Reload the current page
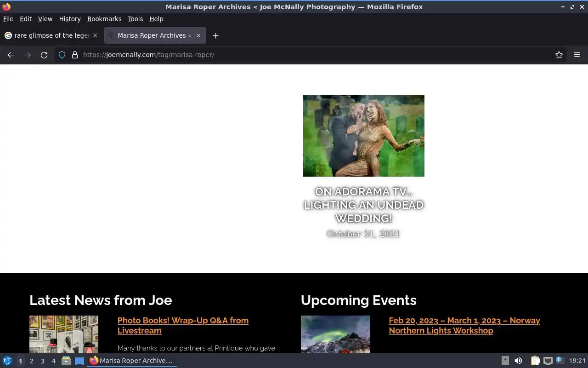This screenshot has height=368, width=588. coord(44,55)
